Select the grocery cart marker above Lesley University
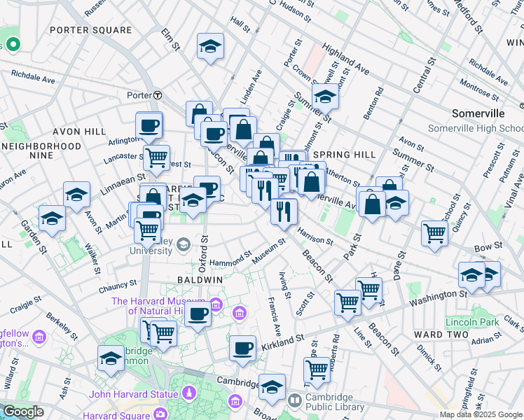524x420 pixels. pyautogui.click(x=148, y=232)
